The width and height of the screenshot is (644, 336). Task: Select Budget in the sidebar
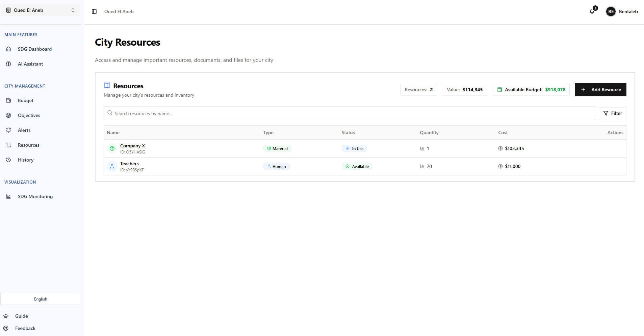click(25, 100)
